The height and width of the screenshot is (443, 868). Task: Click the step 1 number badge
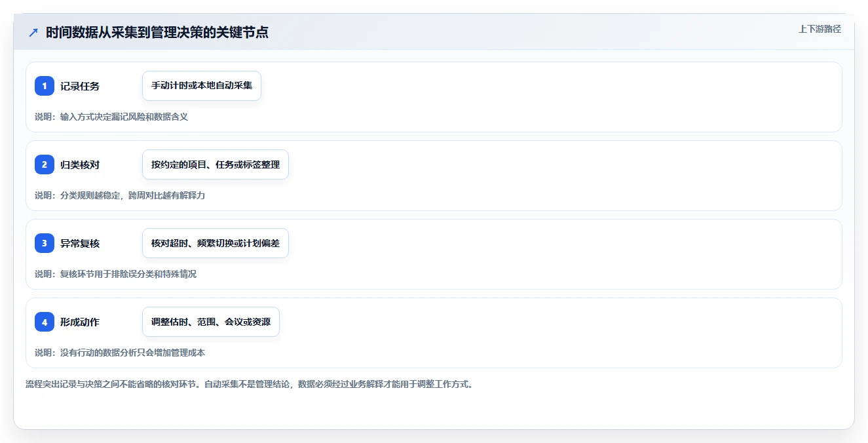(x=45, y=86)
